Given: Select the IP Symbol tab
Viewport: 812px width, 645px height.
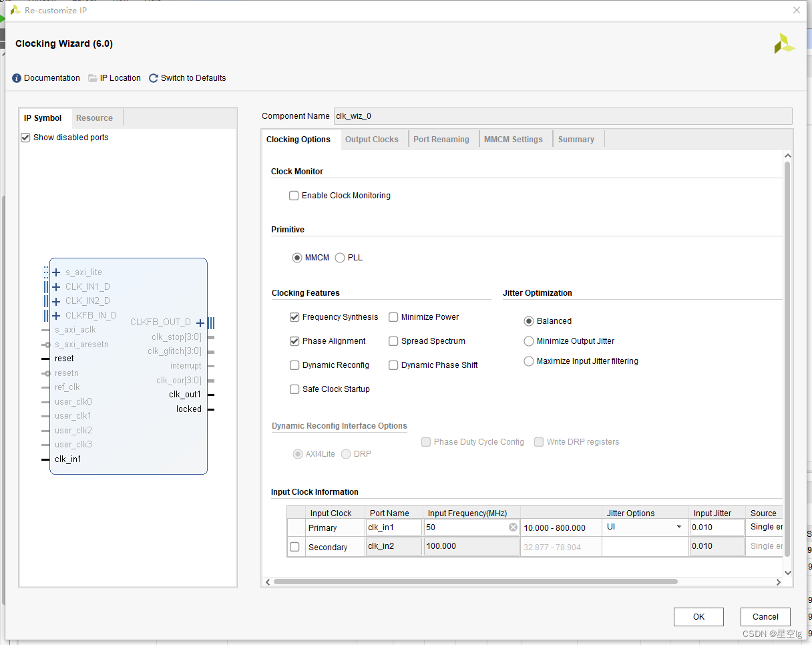Looking at the screenshot, I should click(x=43, y=118).
